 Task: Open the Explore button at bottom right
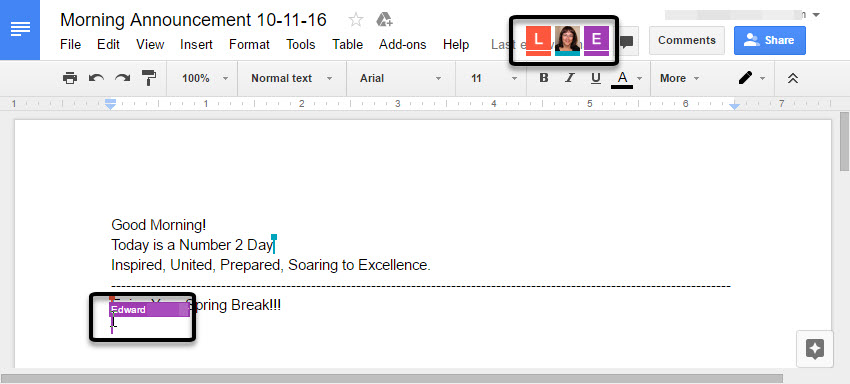pyautogui.click(x=814, y=349)
